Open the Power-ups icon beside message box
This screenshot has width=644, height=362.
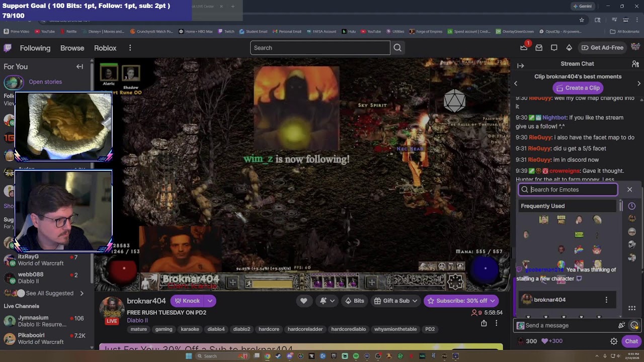pyautogui.click(x=621, y=325)
